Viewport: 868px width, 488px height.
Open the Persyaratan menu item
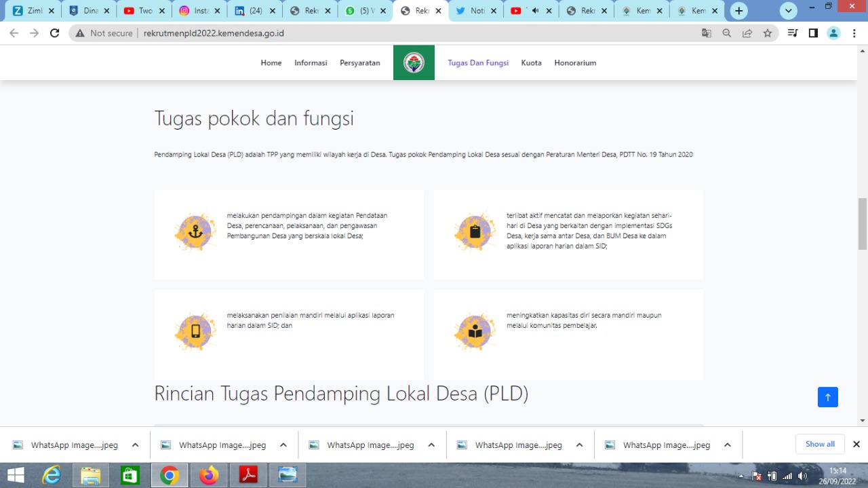359,62
